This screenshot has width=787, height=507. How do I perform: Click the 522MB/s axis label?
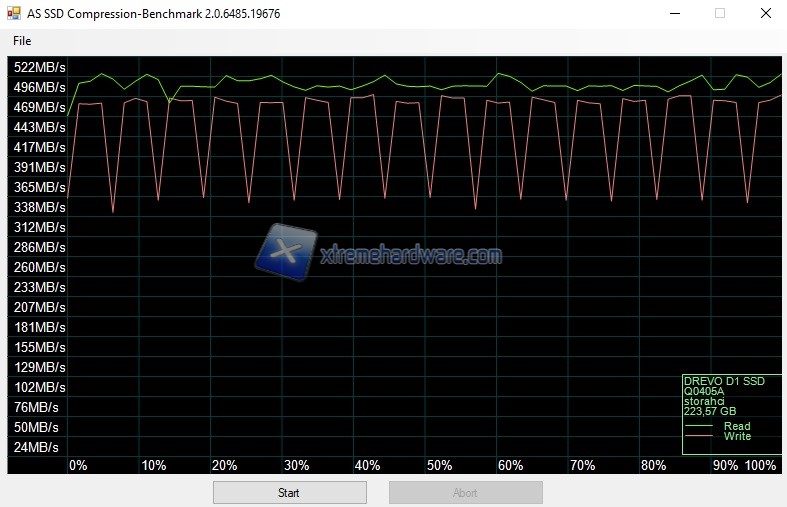(x=39, y=68)
